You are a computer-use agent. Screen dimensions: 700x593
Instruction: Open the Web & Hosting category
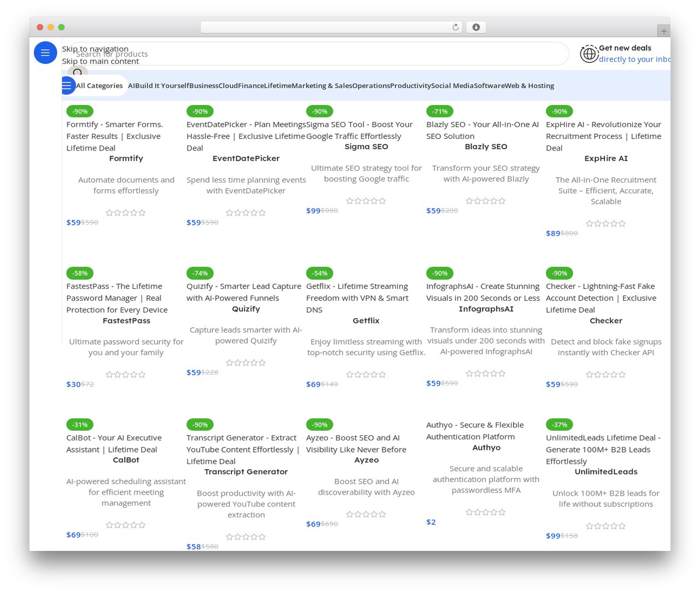pos(529,85)
